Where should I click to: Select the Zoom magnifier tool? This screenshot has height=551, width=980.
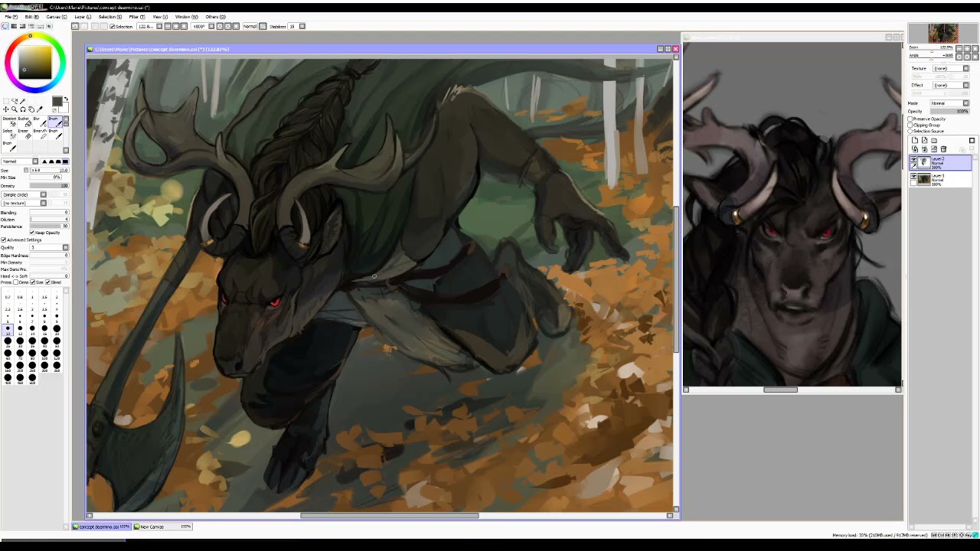click(14, 109)
